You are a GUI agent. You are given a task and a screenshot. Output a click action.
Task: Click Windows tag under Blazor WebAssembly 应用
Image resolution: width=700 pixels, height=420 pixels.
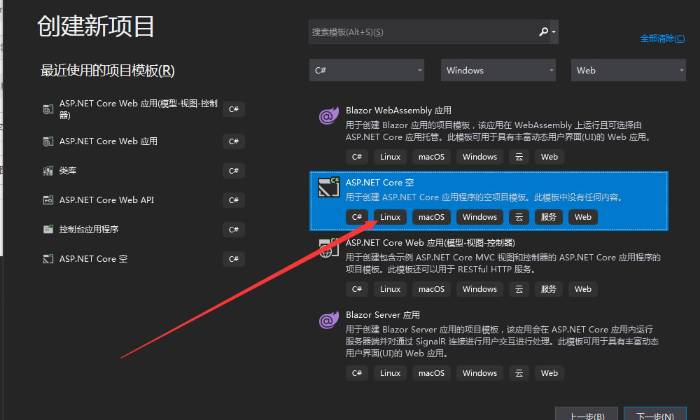(x=479, y=157)
